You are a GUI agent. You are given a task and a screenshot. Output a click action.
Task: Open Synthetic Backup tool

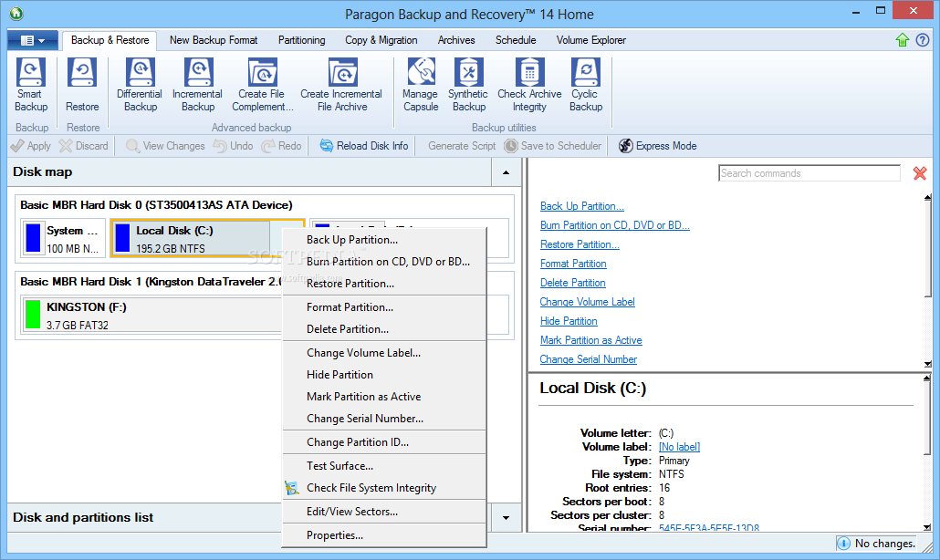coord(469,85)
